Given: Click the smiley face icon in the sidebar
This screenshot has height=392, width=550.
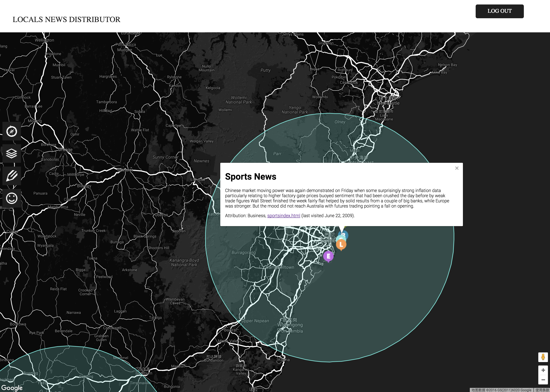Looking at the screenshot, I should click(12, 198).
